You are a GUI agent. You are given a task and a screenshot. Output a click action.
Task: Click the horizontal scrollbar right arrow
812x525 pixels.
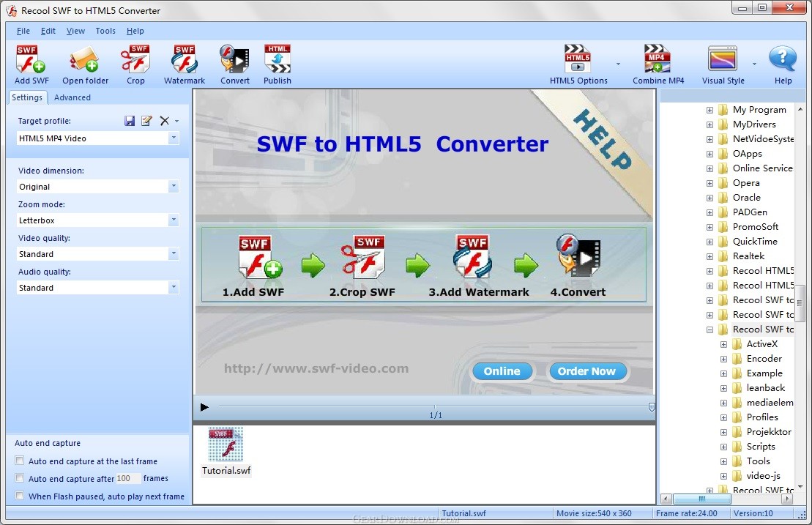click(787, 499)
